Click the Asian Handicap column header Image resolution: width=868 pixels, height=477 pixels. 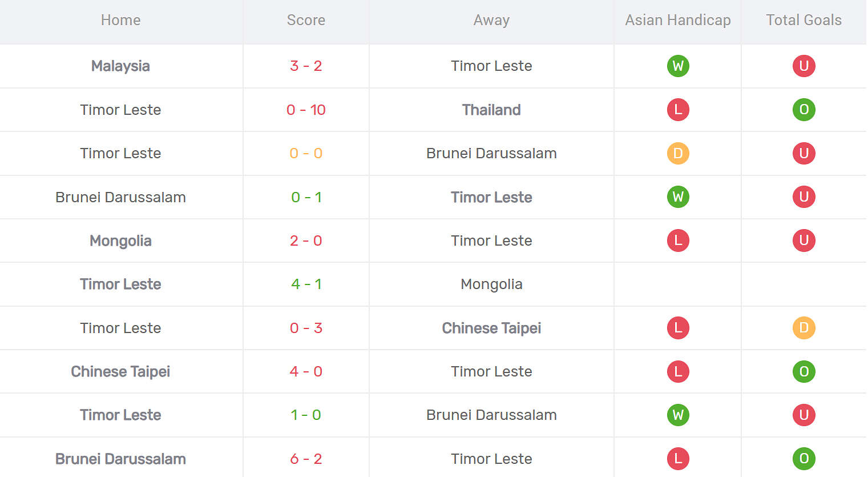677,20
